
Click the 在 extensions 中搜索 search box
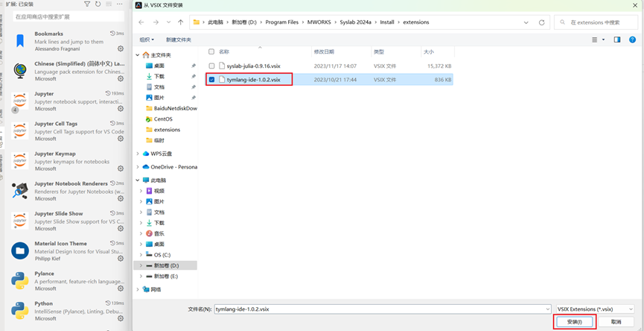point(596,22)
